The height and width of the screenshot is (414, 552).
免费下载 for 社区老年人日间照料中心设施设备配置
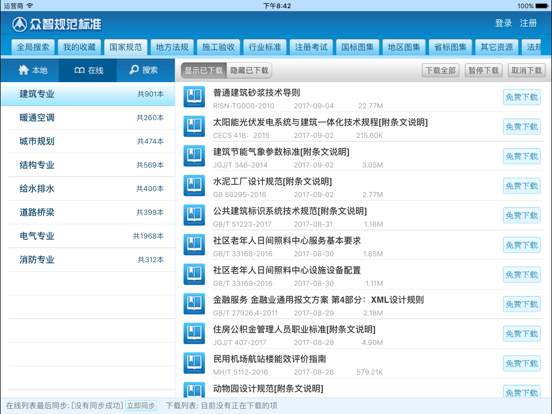[x=522, y=275]
